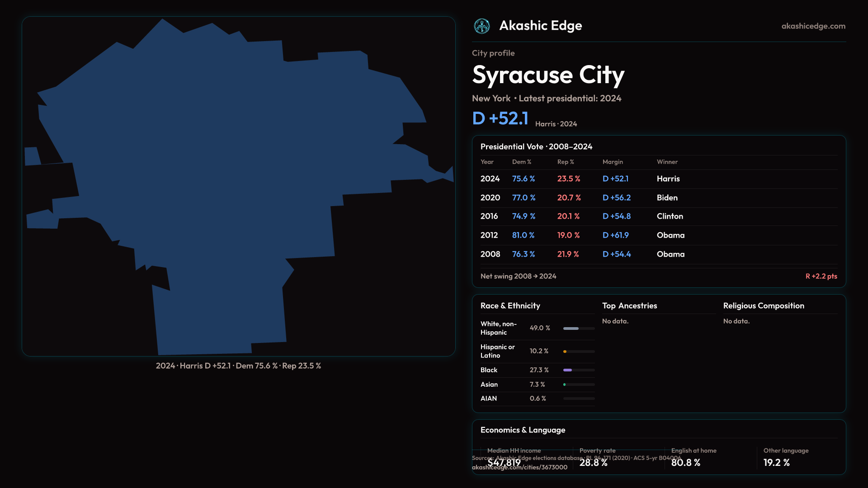Click the Net swing R +2.2 pts value
Image resolution: width=868 pixels, height=488 pixels.
coord(821,276)
